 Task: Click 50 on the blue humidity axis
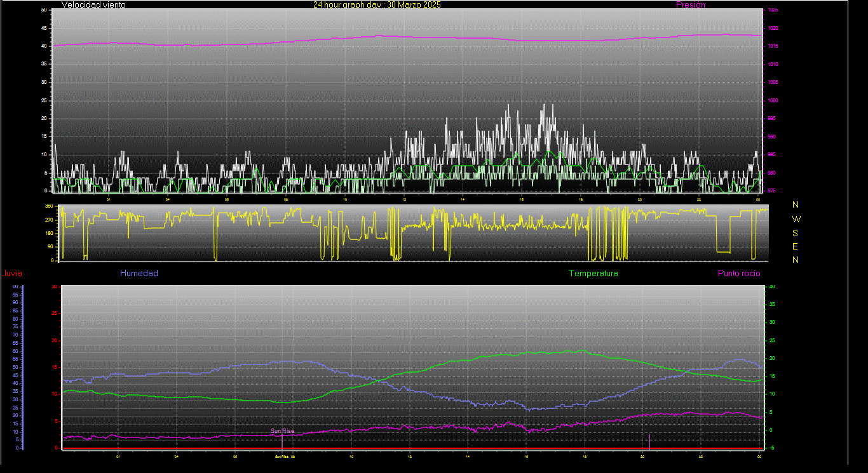pyautogui.click(x=15, y=367)
